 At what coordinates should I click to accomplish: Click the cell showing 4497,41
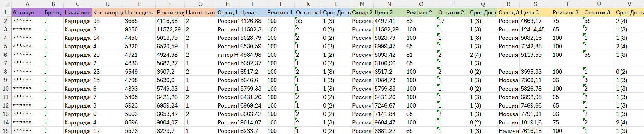pos(389,21)
